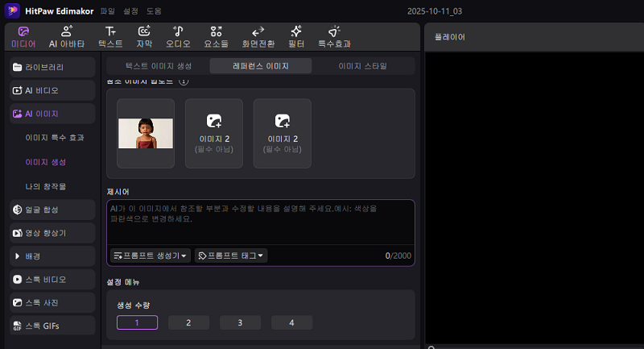This screenshot has height=349, width=644.
Task: Select generation count 3
Action: (240, 322)
